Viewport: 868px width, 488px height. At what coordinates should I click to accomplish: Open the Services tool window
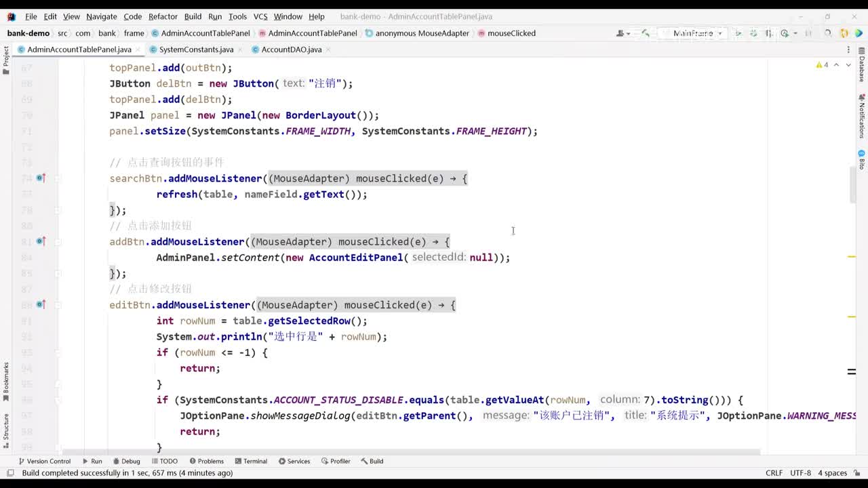294,461
